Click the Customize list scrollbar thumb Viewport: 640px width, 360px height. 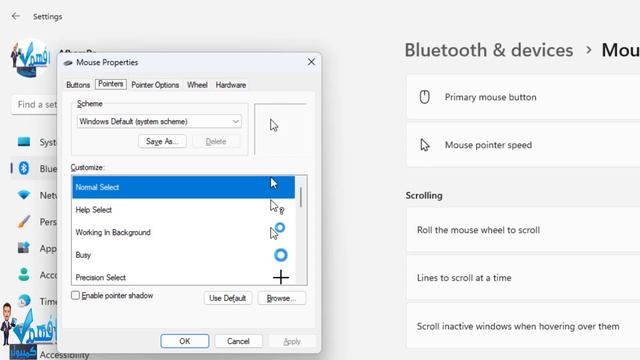point(300,197)
